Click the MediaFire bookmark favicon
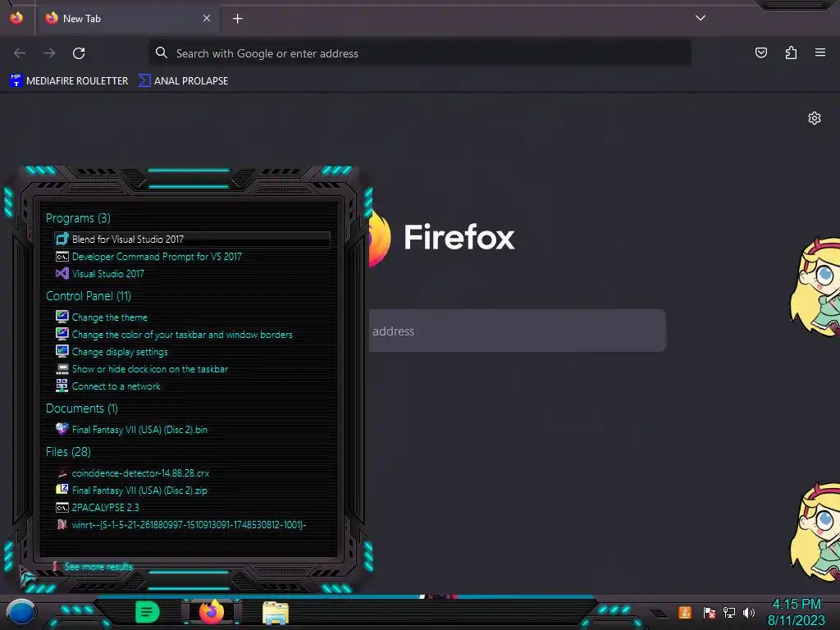The width and height of the screenshot is (840, 630). pyautogui.click(x=16, y=80)
